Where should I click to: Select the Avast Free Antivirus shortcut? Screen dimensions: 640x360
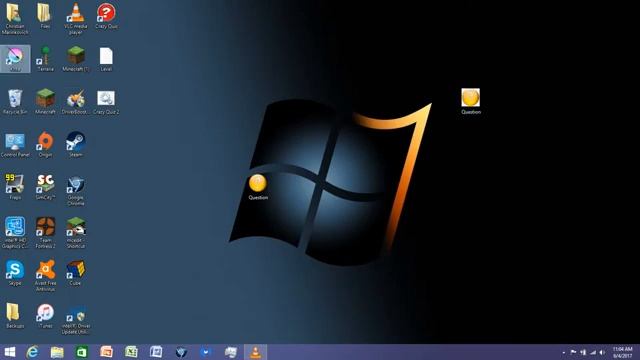pos(45,276)
